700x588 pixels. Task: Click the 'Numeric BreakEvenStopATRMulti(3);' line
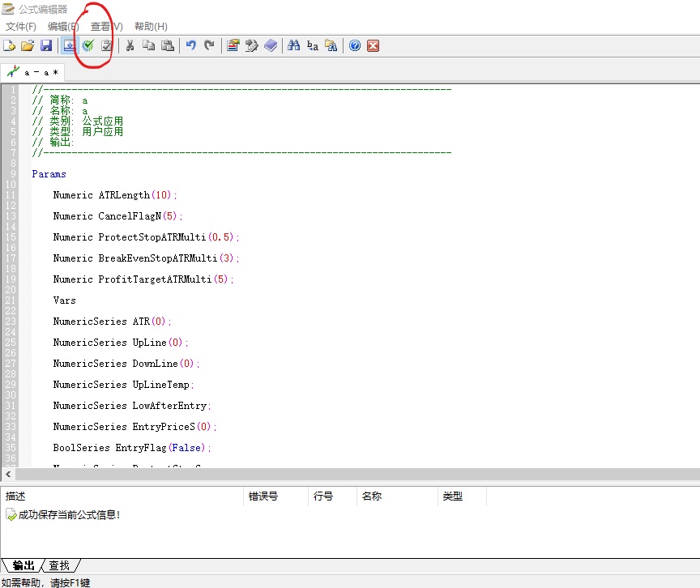tap(146, 258)
